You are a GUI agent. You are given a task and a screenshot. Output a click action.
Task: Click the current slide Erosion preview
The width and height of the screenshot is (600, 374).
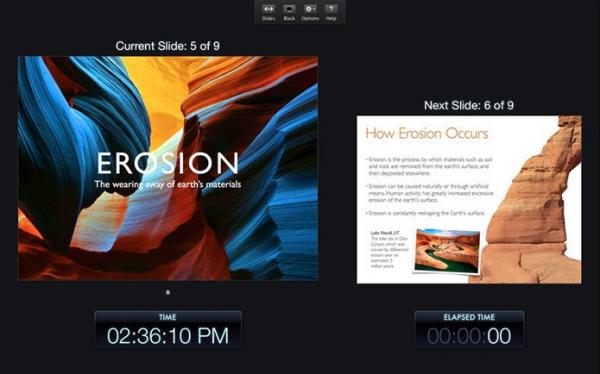(168, 168)
